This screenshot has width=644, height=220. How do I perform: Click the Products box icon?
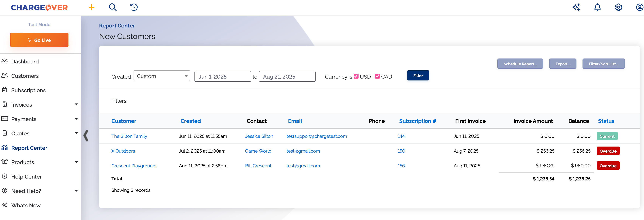[5, 162]
